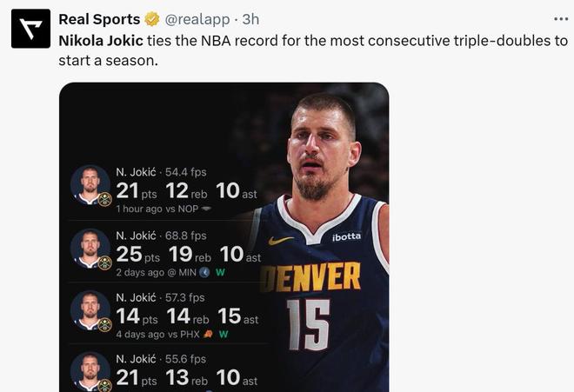Image resolution: width=574 pixels, height=392 pixels.
Task: Select the Jokić headshot for the MIN game
Action: click(x=90, y=249)
